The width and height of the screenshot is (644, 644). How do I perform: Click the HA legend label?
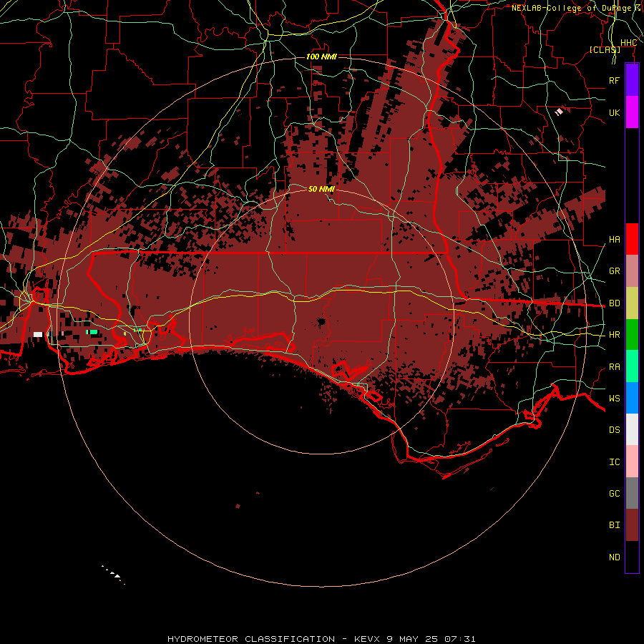click(615, 239)
